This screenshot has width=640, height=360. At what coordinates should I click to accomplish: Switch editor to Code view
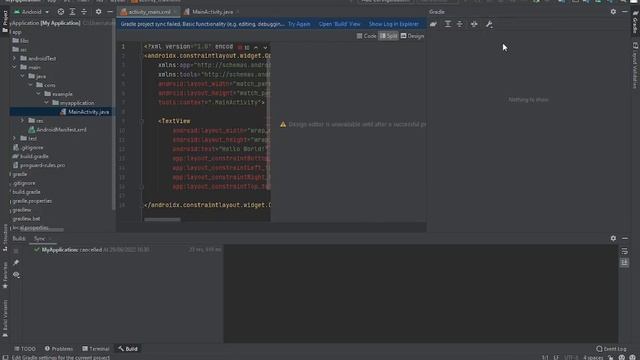point(367,36)
